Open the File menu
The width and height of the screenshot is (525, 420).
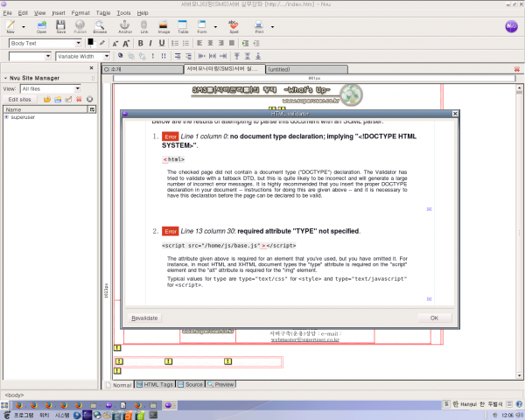7,13
